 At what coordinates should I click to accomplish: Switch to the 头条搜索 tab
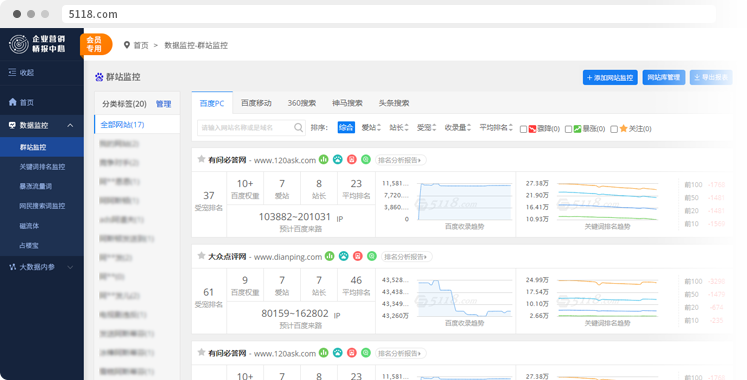pos(394,103)
